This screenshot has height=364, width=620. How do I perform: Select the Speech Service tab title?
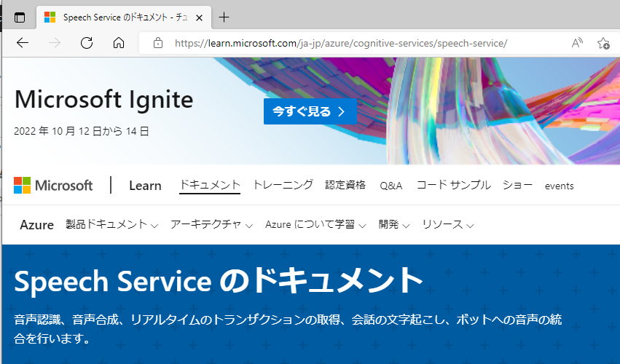click(x=126, y=17)
